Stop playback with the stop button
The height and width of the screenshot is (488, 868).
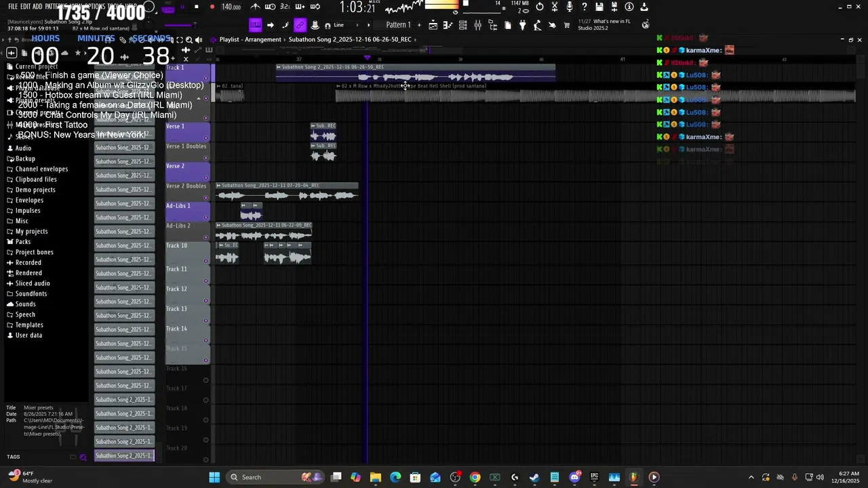197,7
